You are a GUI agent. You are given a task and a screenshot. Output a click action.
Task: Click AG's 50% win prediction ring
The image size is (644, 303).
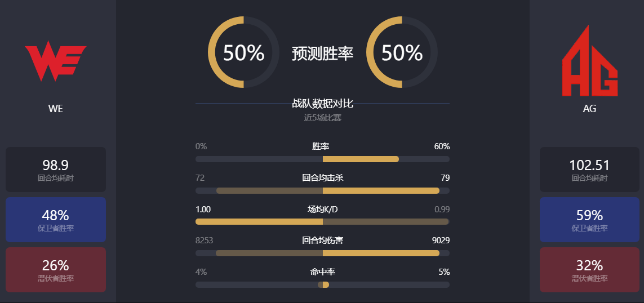402,52
